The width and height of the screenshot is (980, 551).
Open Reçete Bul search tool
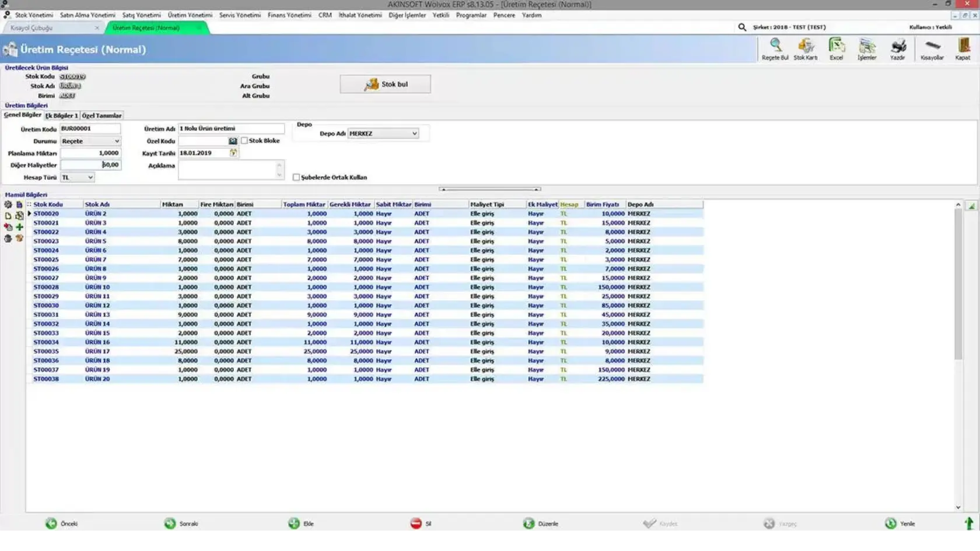pyautogui.click(x=775, y=49)
